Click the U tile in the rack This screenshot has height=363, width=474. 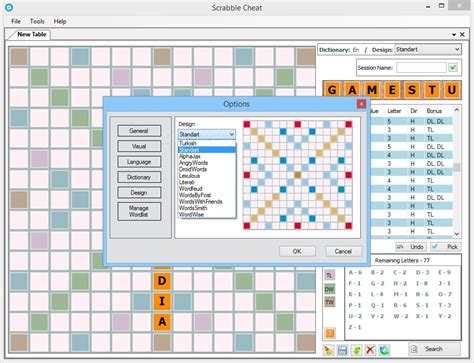click(452, 90)
